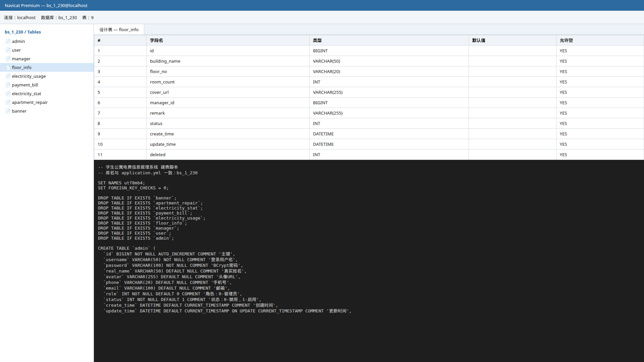Click the bs_1_230 / Tables header

(x=23, y=32)
